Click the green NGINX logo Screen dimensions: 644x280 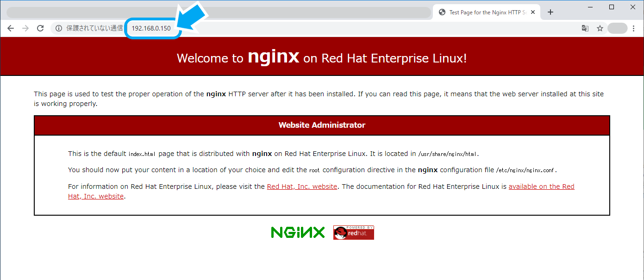click(x=298, y=232)
